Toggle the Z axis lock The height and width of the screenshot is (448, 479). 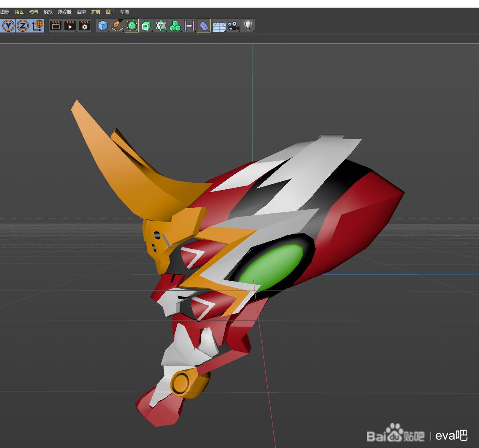(x=22, y=26)
